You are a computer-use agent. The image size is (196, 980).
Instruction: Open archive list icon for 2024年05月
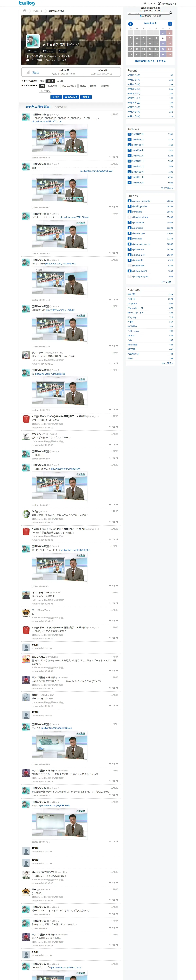pyautogui.click(x=129, y=145)
